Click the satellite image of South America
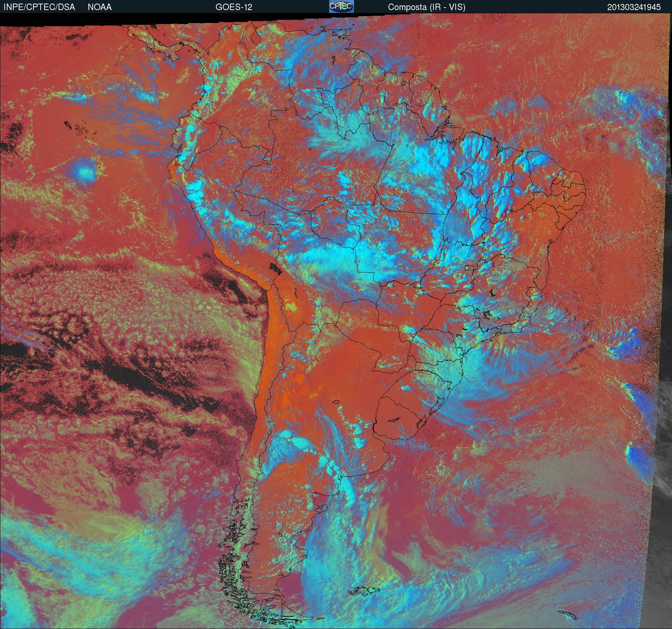Screen dimensions: 672x629 click(x=336, y=322)
